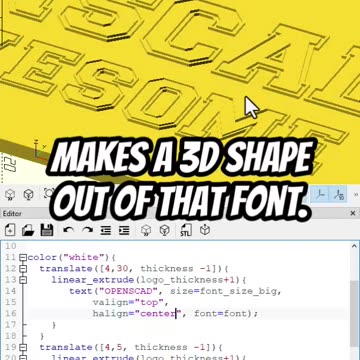Screen dimensions: 360x360
Task: Create a new file in editor toolbar
Action: 10,230
